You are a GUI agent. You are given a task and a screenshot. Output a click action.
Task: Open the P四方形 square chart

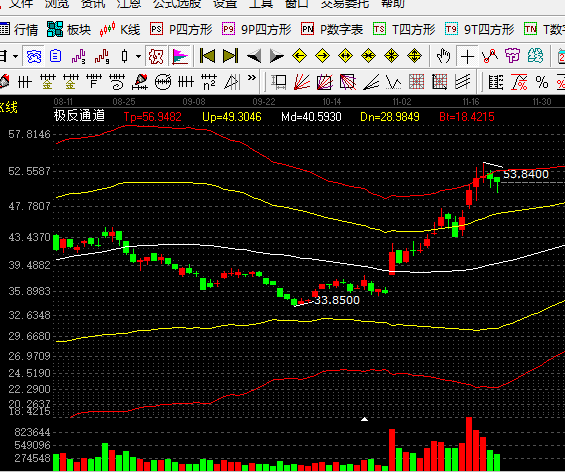click(x=181, y=30)
